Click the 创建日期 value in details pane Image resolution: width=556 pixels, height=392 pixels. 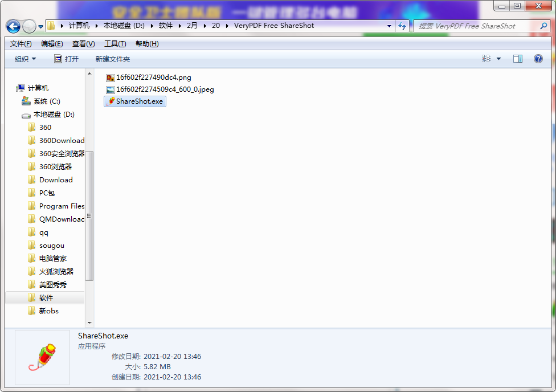173,377
